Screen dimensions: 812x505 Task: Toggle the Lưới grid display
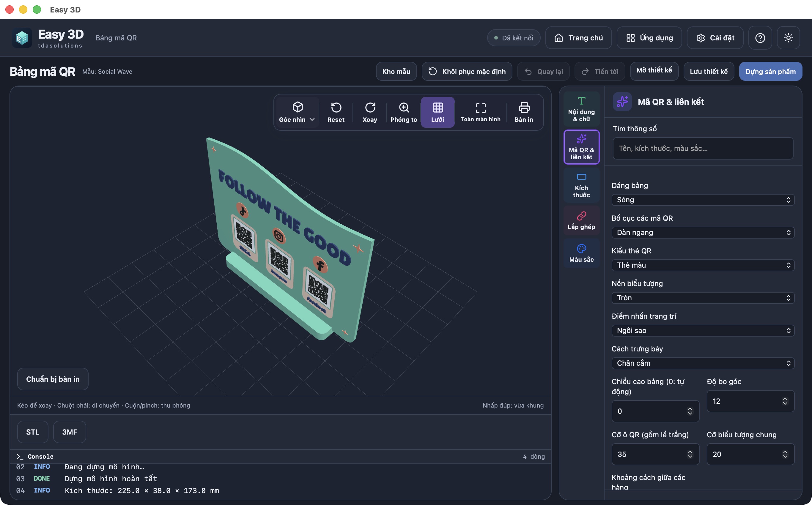tap(438, 112)
